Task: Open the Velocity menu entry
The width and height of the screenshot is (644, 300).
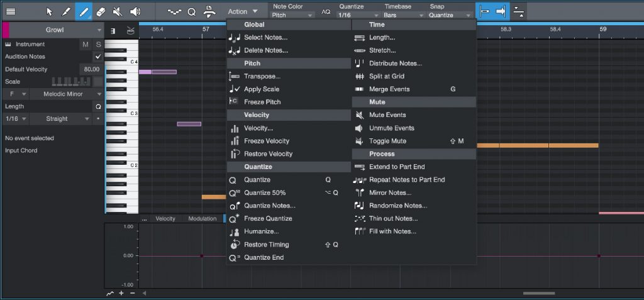Action: tap(289, 128)
